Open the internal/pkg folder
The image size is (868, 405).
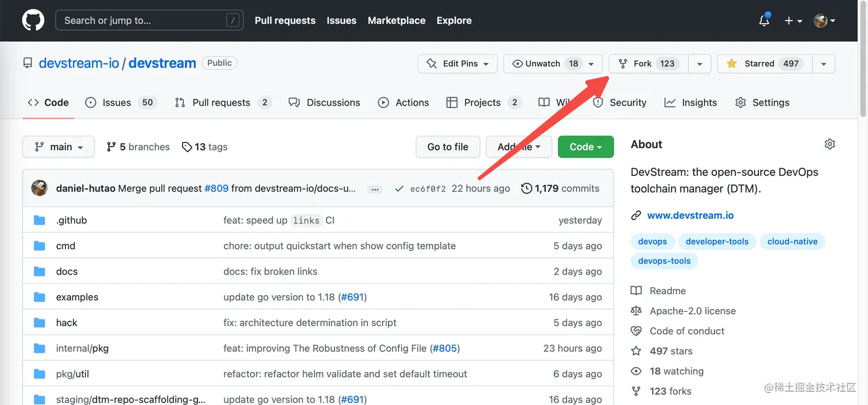(82, 348)
